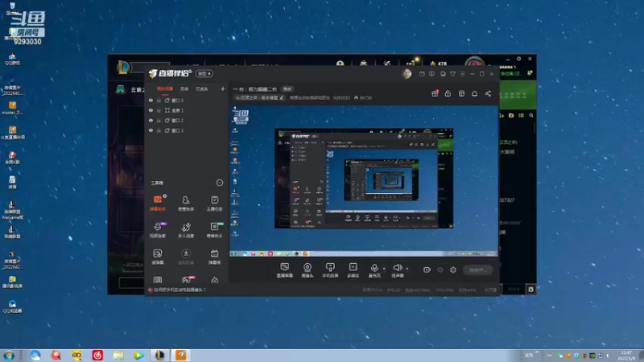Open stream settings gear in bottom toolbar

(453, 269)
